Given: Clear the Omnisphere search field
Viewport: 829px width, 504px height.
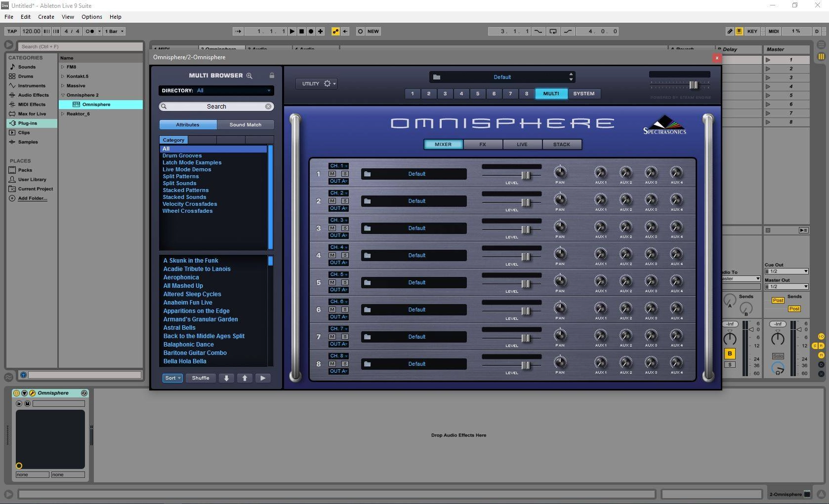Looking at the screenshot, I should (268, 107).
